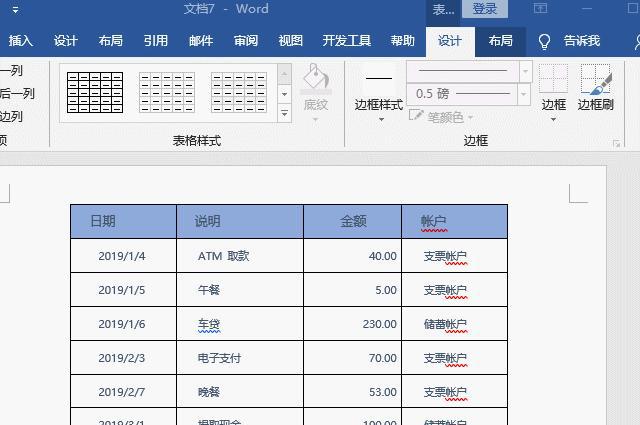Apply the second table style thumbnail
This screenshot has height=425, width=640.
pos(167,92)
